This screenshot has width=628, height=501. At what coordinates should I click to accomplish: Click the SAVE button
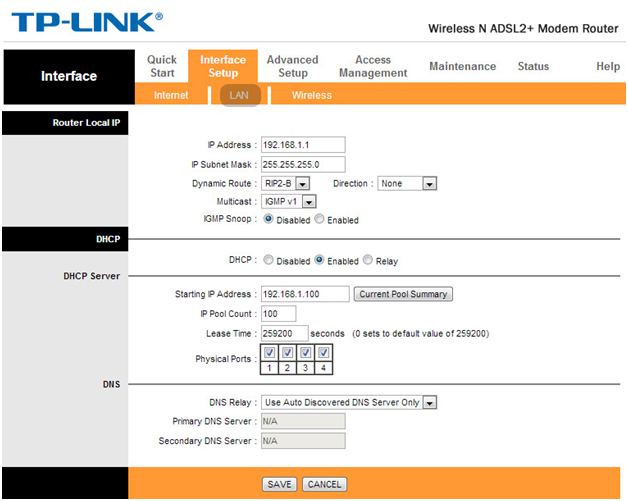coord(280,484)
